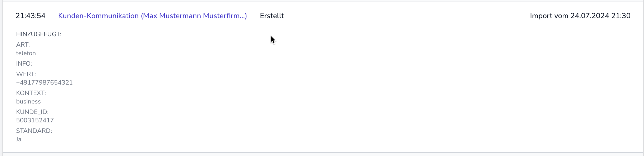Click the 21:43:54 timestamp
The height and width of the screenshot is (156, 644).
pyautogui.click(x=31, y=16)
